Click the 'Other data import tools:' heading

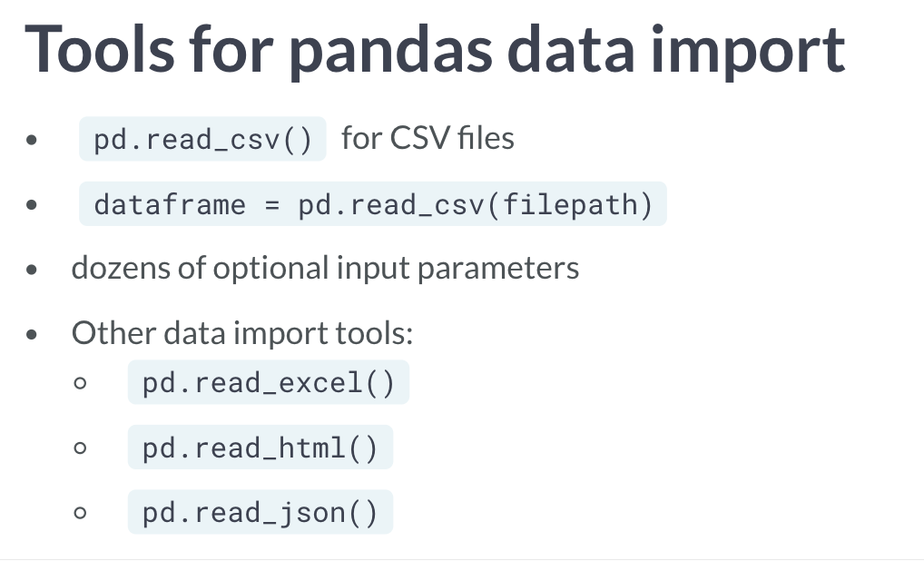242,333
